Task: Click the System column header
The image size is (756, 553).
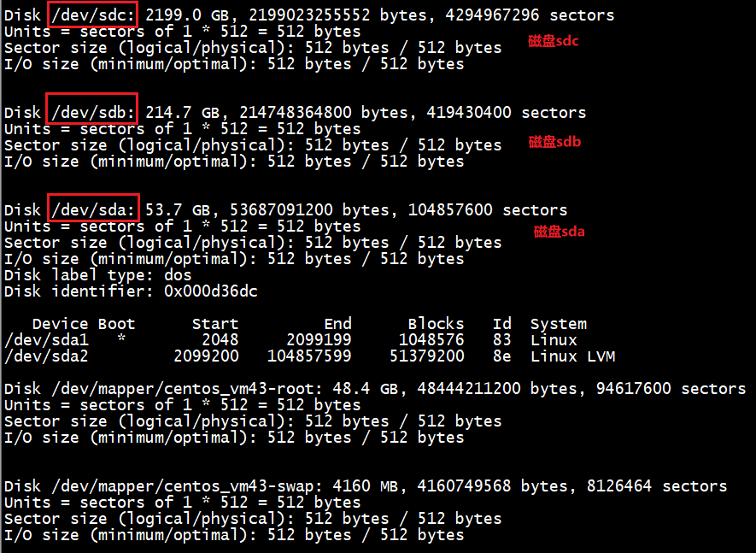Action: [x=558, y=324]
